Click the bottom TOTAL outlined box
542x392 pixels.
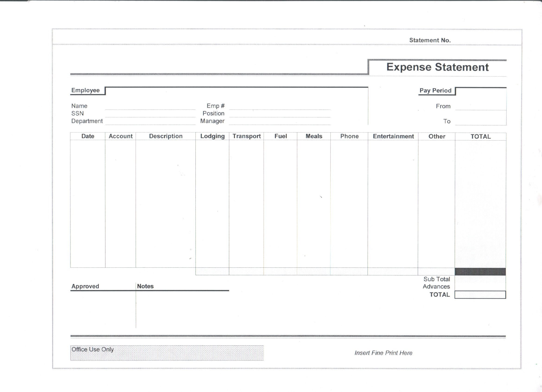(480, 294)
